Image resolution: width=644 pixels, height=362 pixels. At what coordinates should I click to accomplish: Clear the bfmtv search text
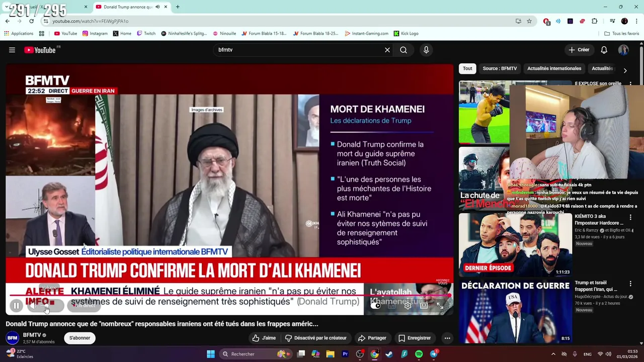click(x=387, y=50)
